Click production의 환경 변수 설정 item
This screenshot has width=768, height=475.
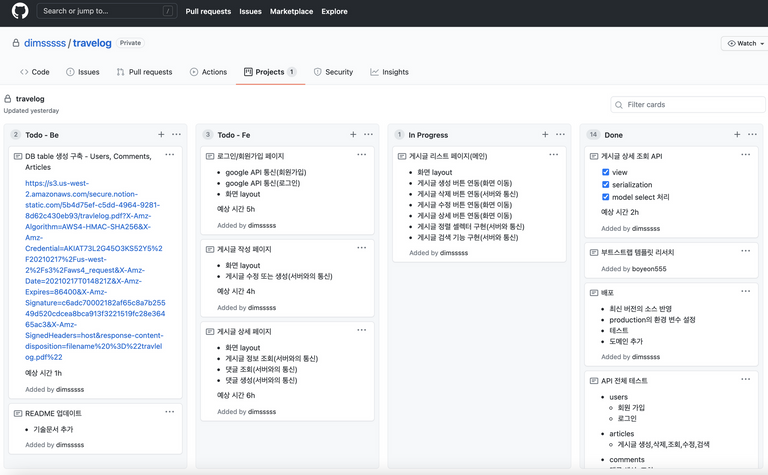pos(652,320)
